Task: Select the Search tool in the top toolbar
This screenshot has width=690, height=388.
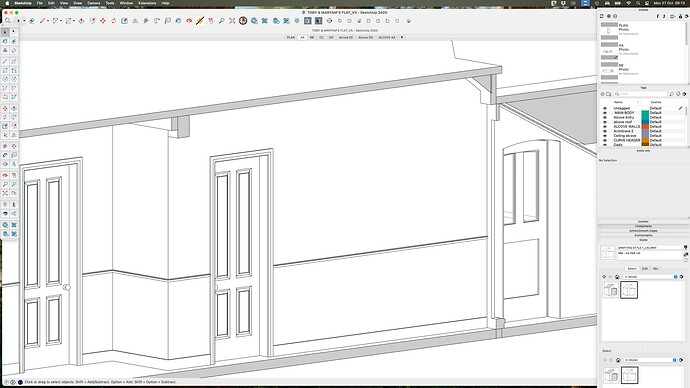Action: click(x=8, y=21)
